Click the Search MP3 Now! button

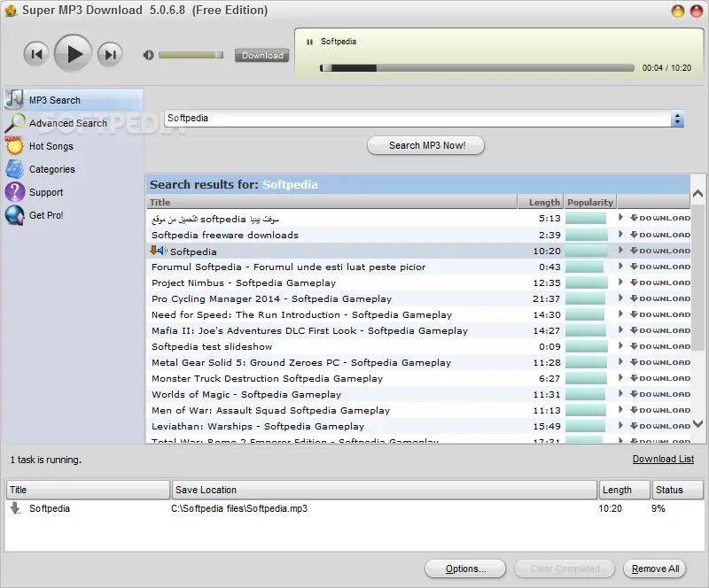click(426, 145)
